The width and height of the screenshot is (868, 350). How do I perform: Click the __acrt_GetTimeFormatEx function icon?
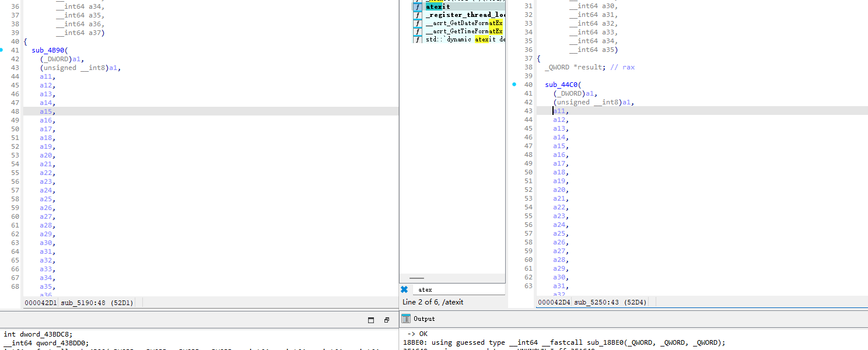coord(418,32)
